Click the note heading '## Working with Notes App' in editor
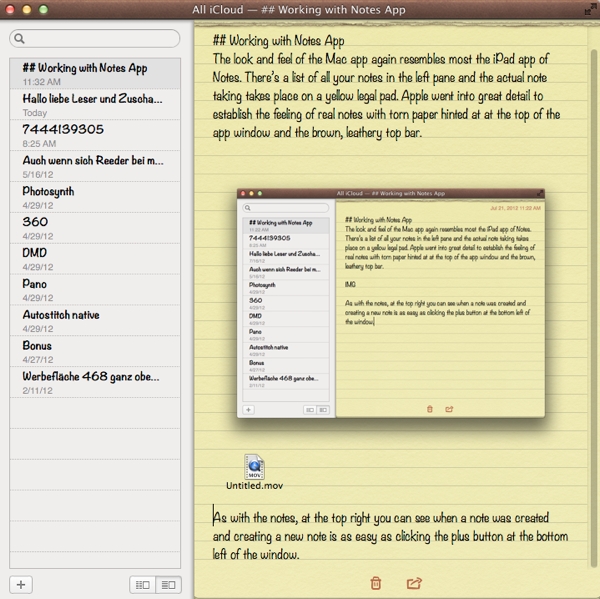The image size is (600, 599). [x=279, y=41]
